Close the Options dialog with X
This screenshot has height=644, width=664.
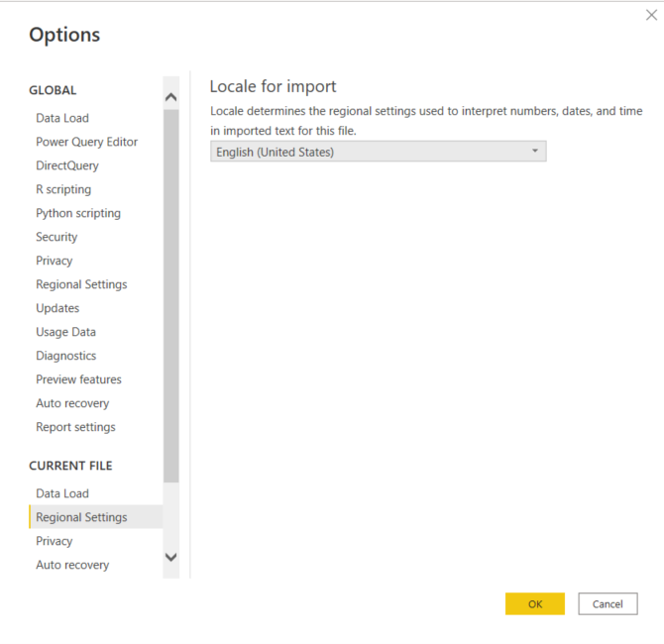coord(651,15)
